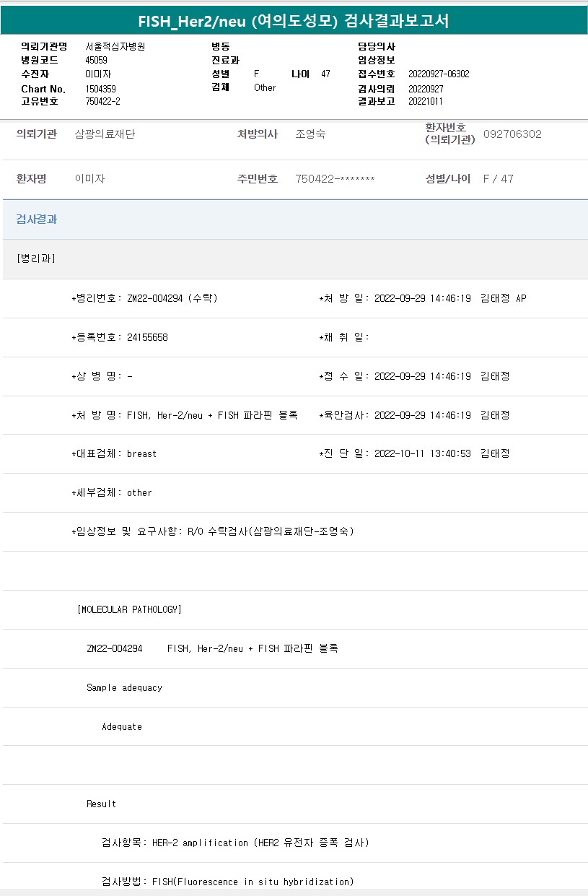The height and width of the screenshot is (896, 588).
Task: Click pathology number 'ZM22-004294 (수탁)'
Action: click(x=172, y=298)
